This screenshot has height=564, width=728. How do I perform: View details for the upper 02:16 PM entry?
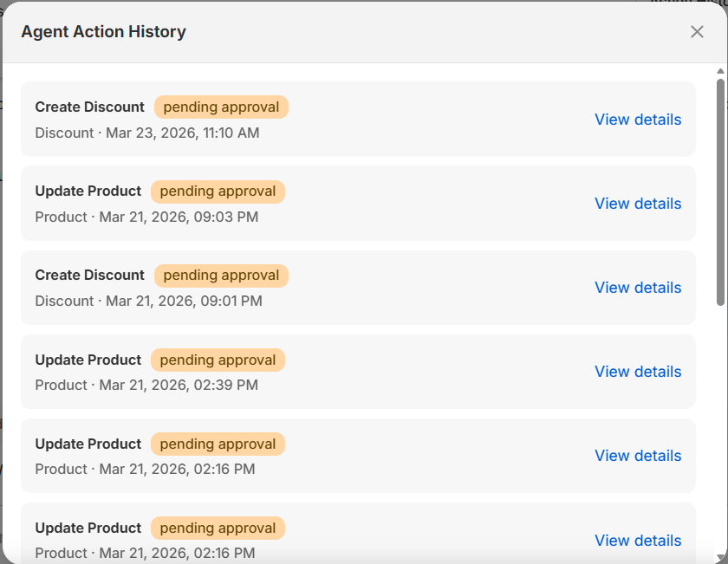638,456
